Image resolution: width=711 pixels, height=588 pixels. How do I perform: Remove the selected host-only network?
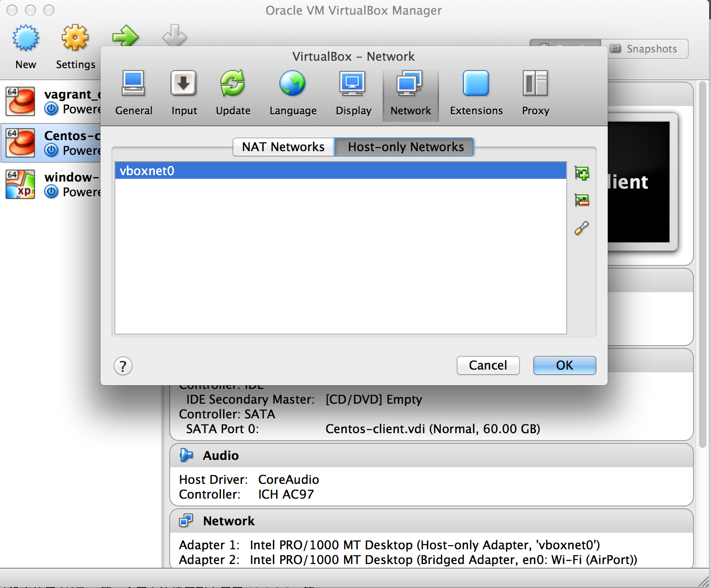[x=582, y=200]
